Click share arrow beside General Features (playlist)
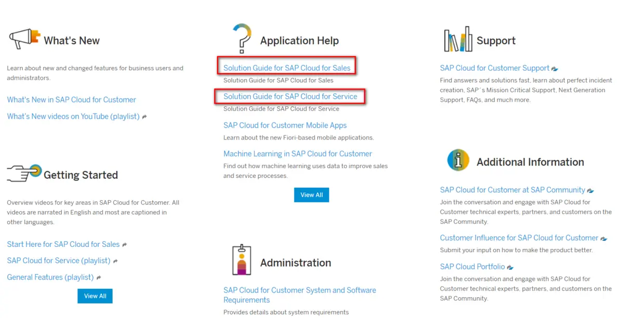Image resolution: width=644 pixels, height=318 pixels. 99,278
